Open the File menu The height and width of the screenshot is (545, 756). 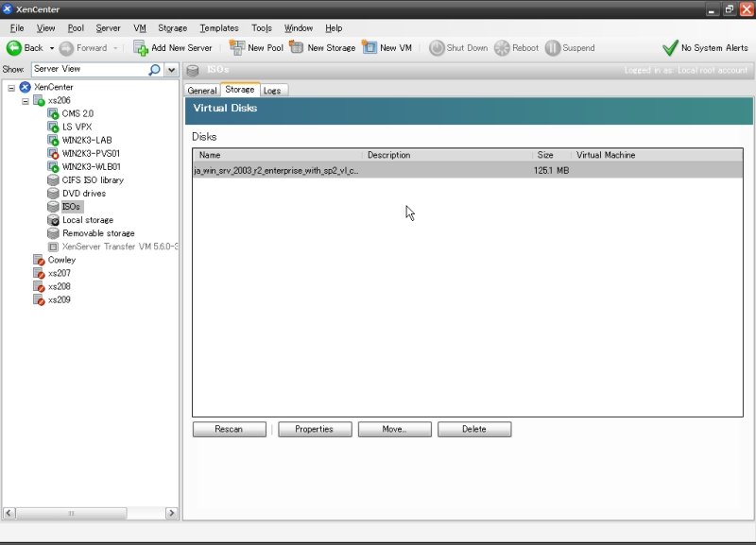click(17, 28)
